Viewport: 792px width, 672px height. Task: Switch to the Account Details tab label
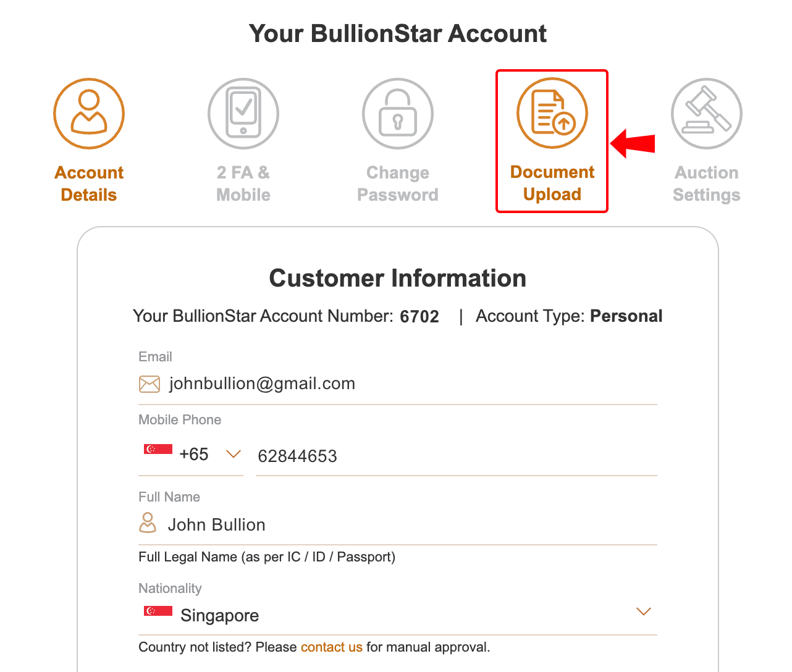coord(89,183)
